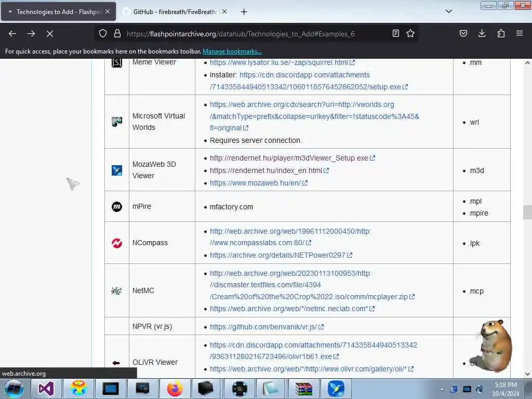Viewport: 532px width, 399px height.
Task: Open the notepad icon in the taskbar
Action: coord(271,389)
